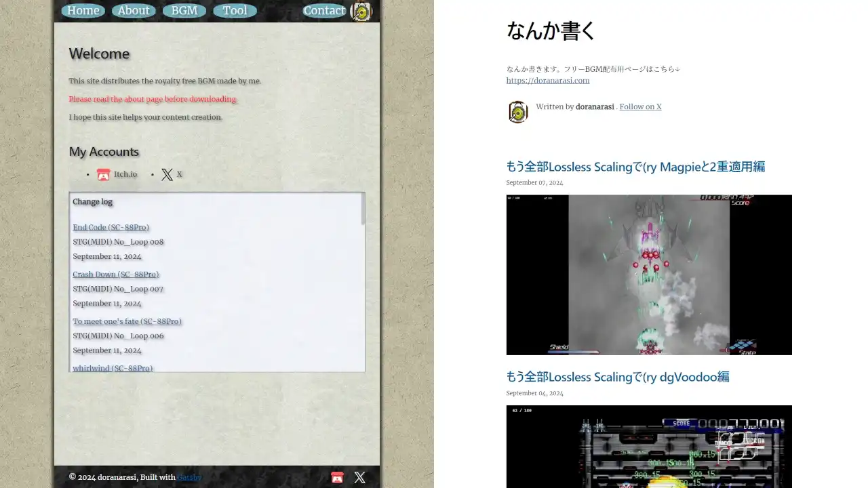Open the End Code (SC-88Pro) link
868x488 pixels.
pyautogui.click(x=111, y=228)
